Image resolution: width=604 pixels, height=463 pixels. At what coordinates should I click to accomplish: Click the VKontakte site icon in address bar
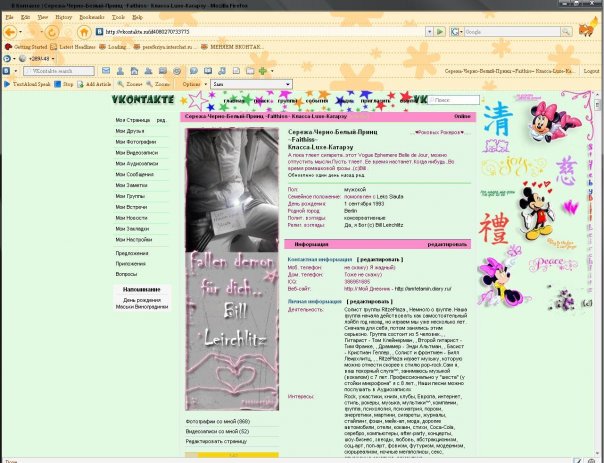(x=99, y=32)
